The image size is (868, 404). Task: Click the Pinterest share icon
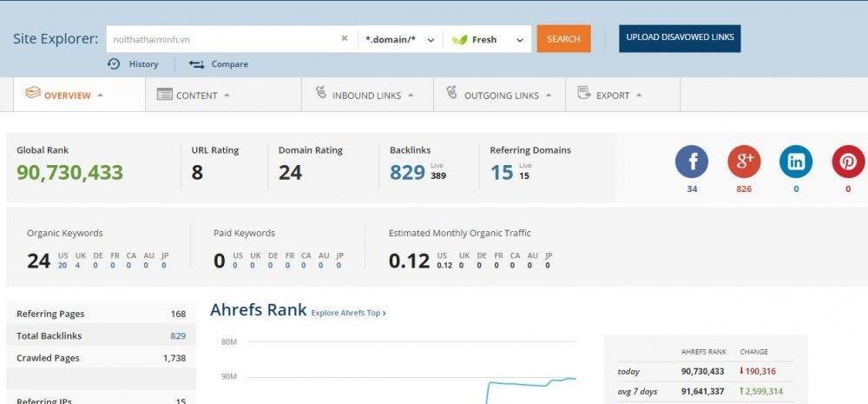pos(849,162)
